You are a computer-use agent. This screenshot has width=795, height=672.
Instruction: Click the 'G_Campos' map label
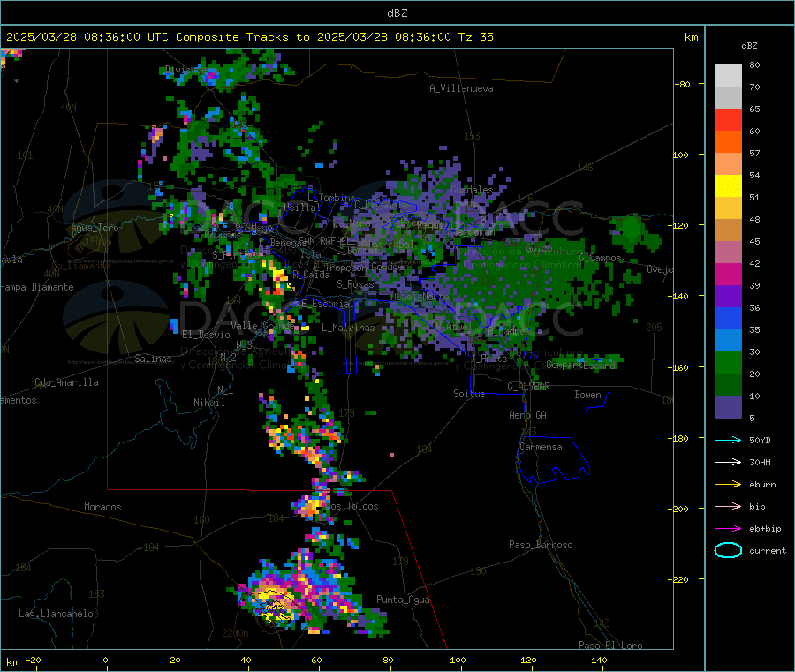click(600, 258)
